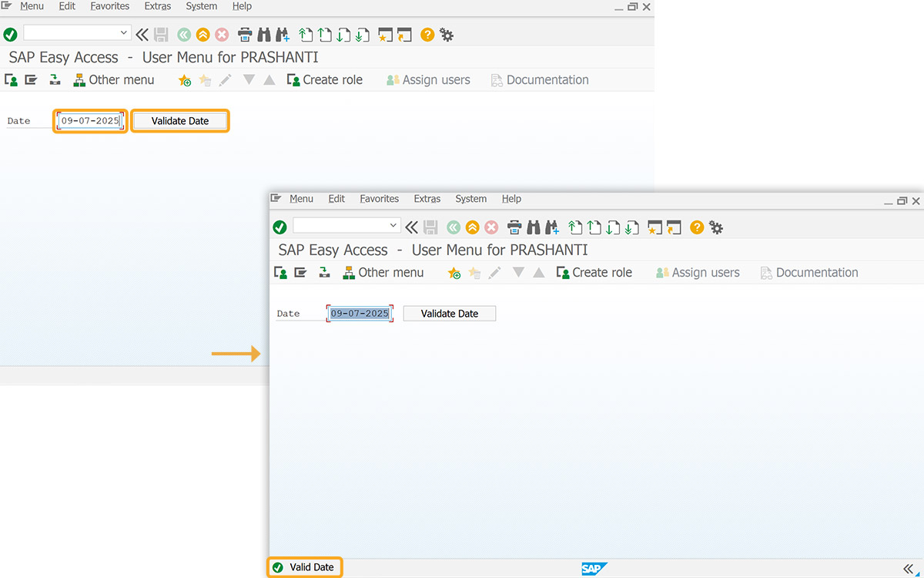Click the Generate Shortcut icon, front window

click(x=674, y=227)
